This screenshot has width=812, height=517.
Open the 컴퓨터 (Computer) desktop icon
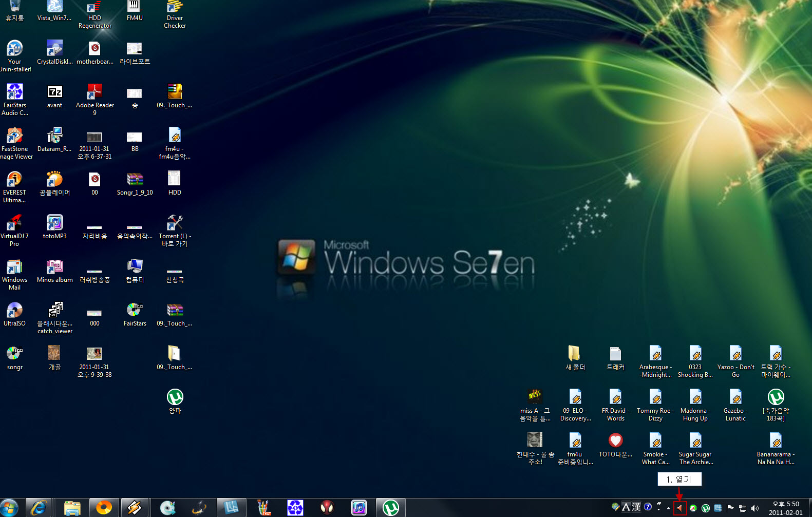135,271
